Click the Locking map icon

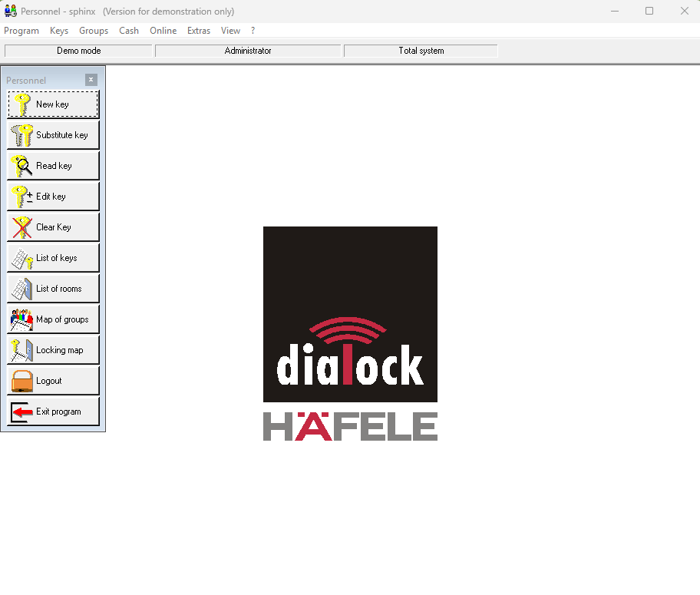click(x=22, y=350)
